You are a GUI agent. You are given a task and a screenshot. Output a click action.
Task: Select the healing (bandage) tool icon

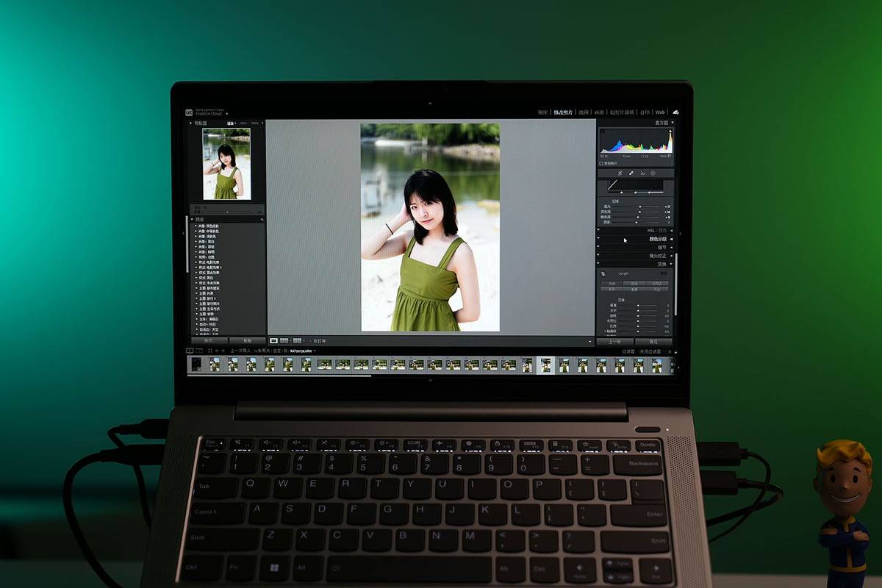(631, 173)
